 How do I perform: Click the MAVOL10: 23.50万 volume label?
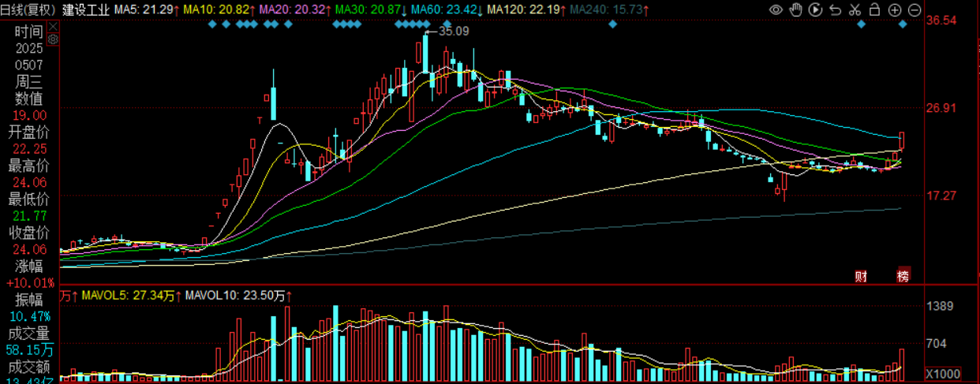tap(238, 296)
